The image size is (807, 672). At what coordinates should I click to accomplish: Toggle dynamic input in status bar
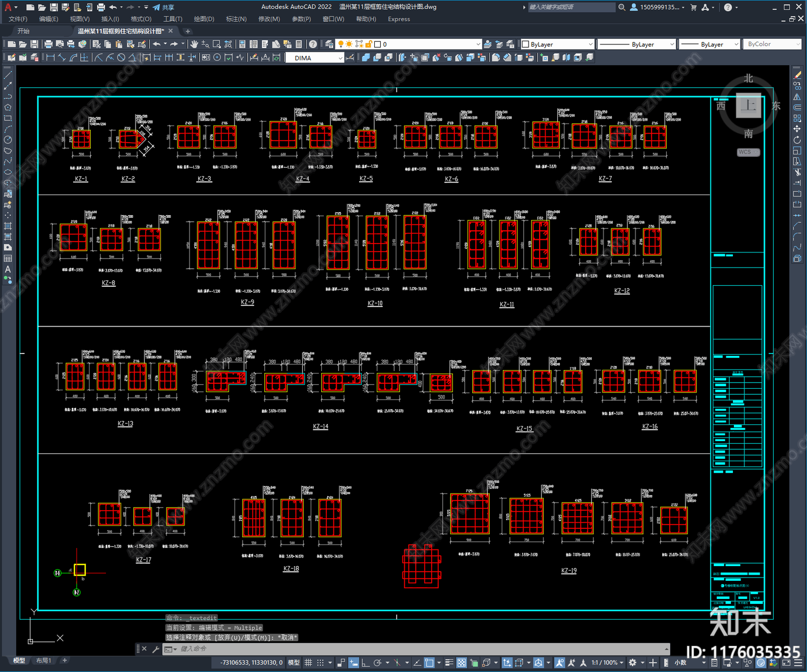pyautogui.click(x=354, y=662)
